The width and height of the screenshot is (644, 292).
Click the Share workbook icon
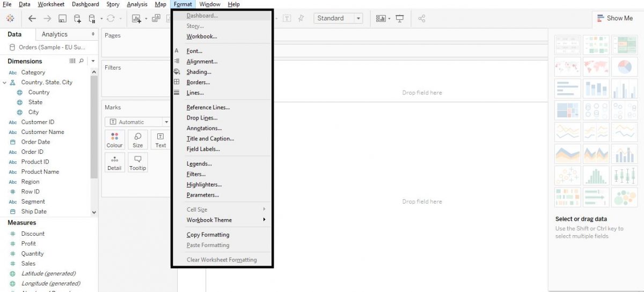[422, 18]
